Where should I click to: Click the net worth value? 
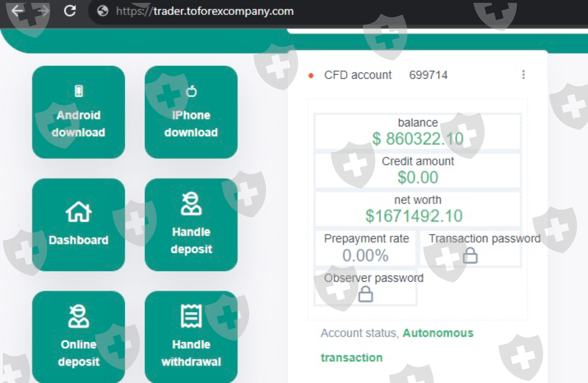414,216
